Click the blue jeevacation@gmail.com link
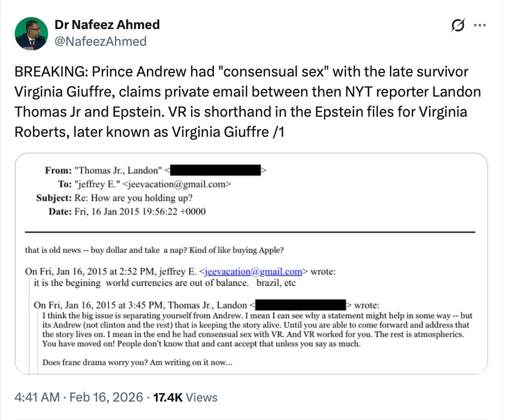The height and width of the screenshot is (420, 505). point(254,272)
